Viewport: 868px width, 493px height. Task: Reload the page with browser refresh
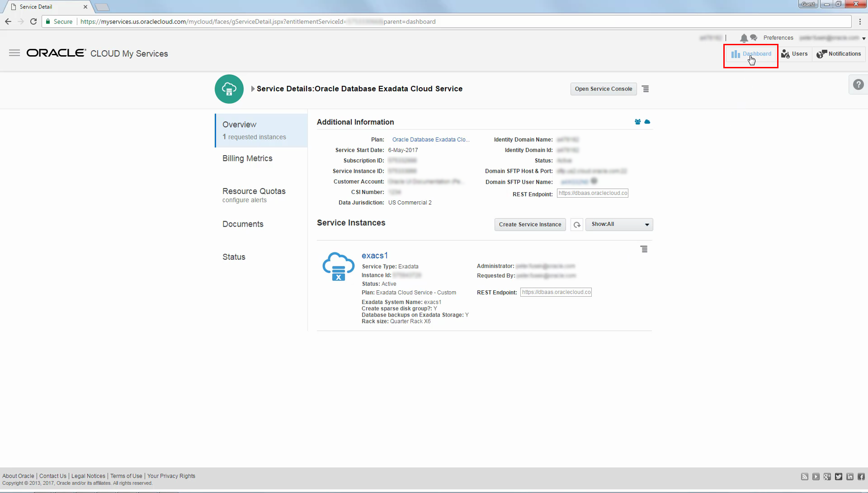point(33,22)
